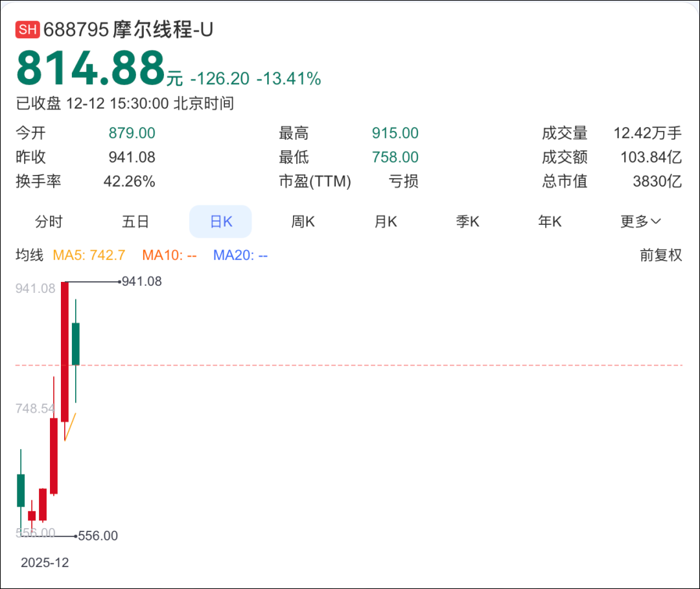700x589 pixels.
Task: Open the 前复权 adjustment option
Action: tap(661, 255)
